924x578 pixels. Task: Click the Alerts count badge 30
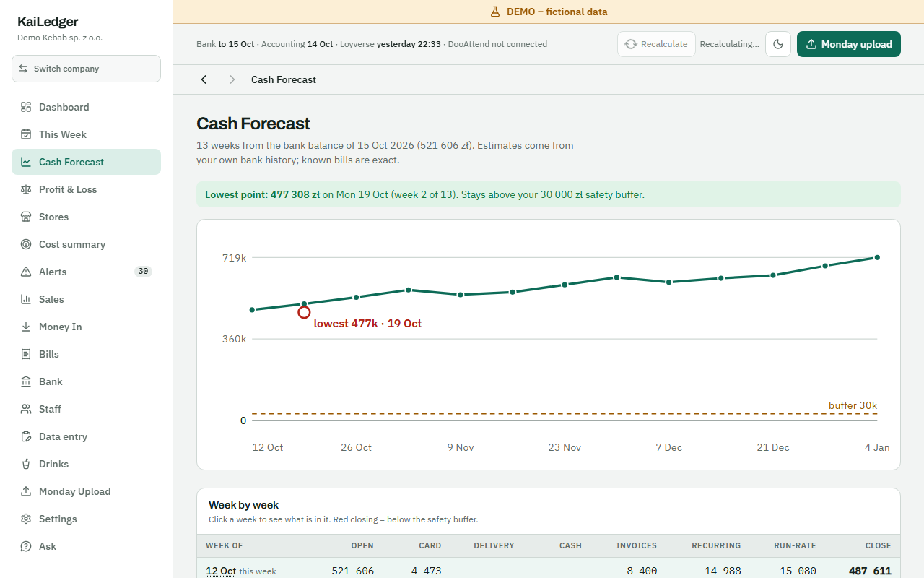[x=143, y=272]
